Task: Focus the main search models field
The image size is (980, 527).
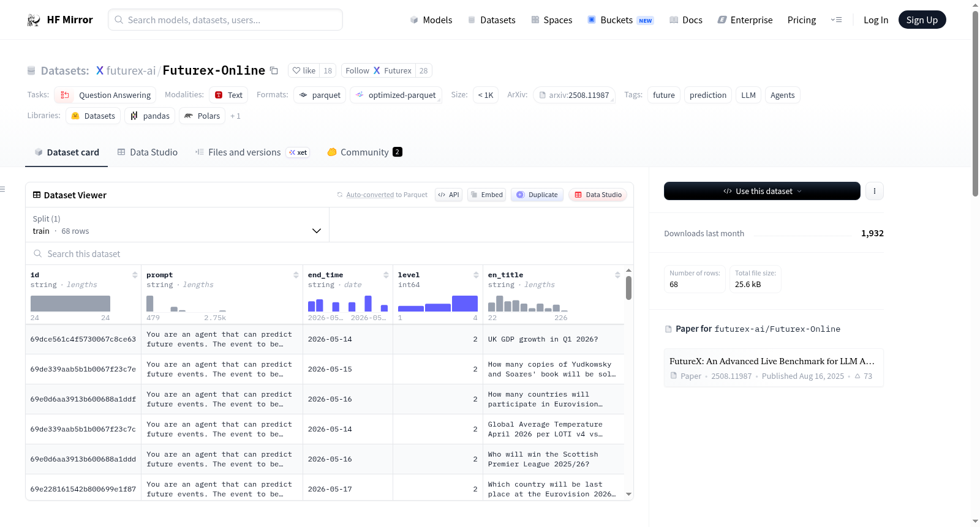Action: point(225,20)
